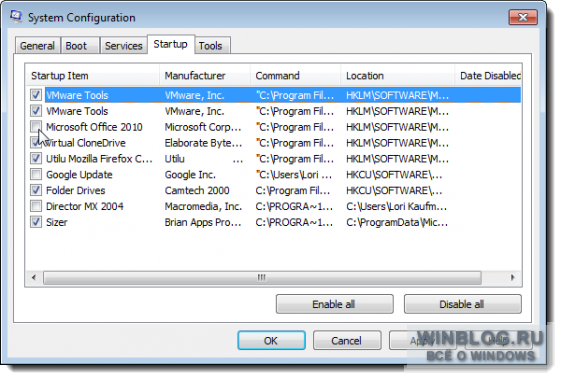Go to the Services tab
This screenshot has height=379, width=561.
(x=123, y=46)
